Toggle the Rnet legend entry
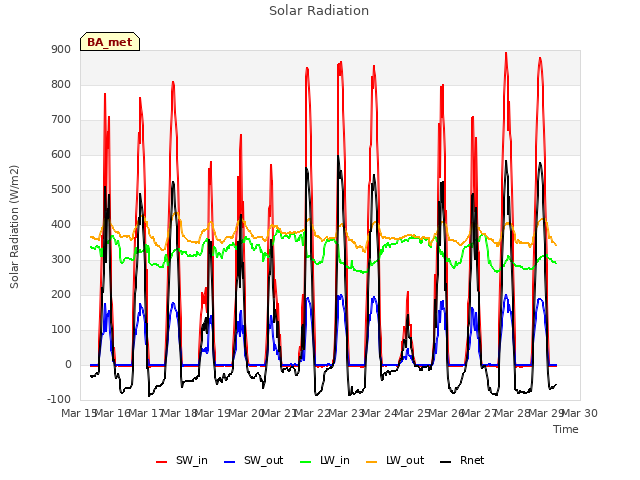640x480 pixels. (462, 461)
